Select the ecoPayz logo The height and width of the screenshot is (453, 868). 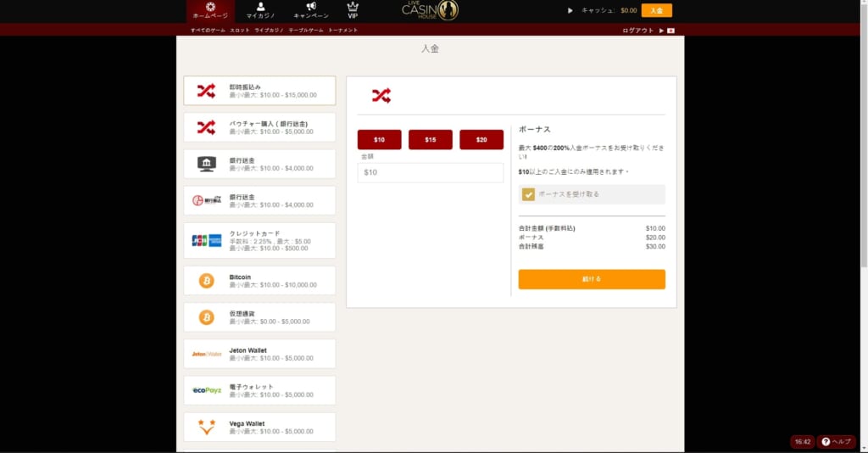click(207, 390)
